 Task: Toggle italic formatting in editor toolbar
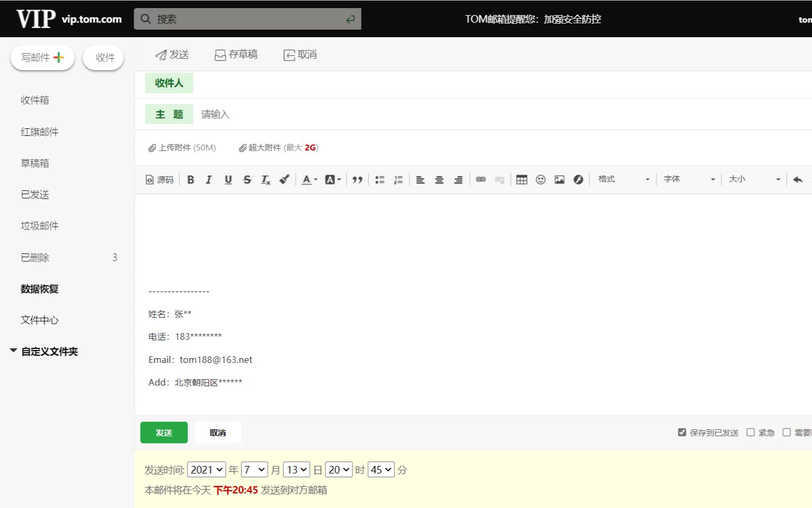pos(209,180)
